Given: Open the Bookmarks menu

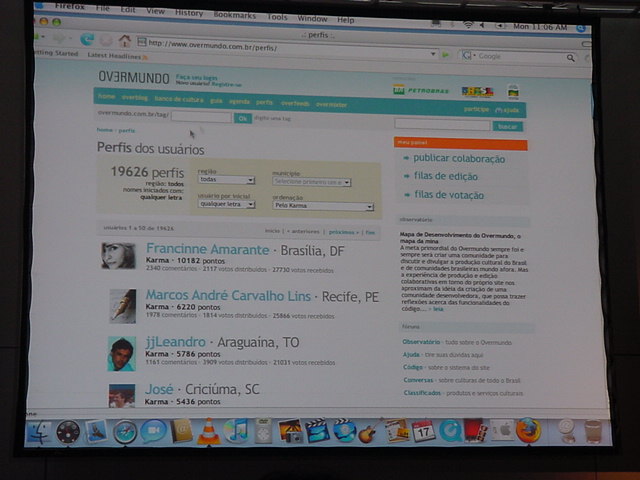Looking at the screenshot, I should click(x=235, y=15).
